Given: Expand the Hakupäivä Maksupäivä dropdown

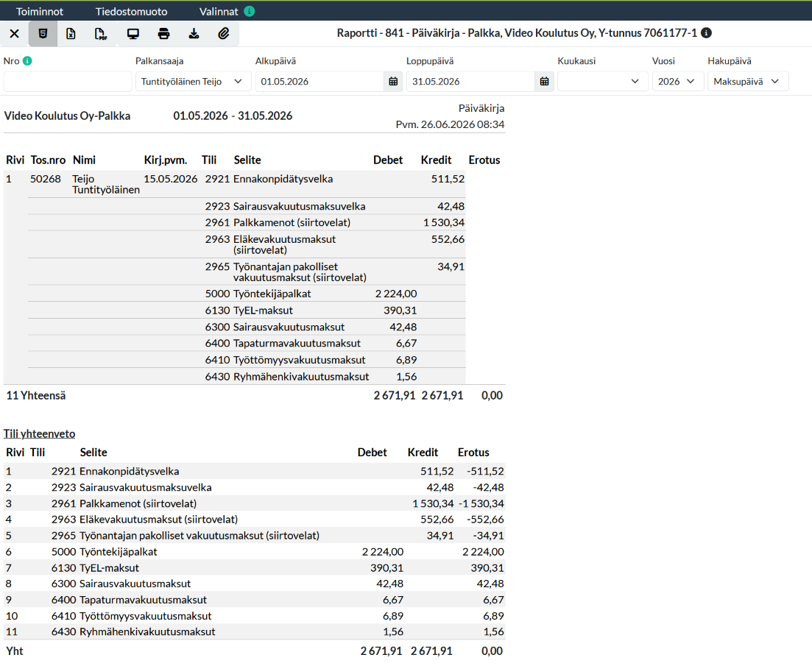Looking at the screenshot, I should click(x=748, y=81).
